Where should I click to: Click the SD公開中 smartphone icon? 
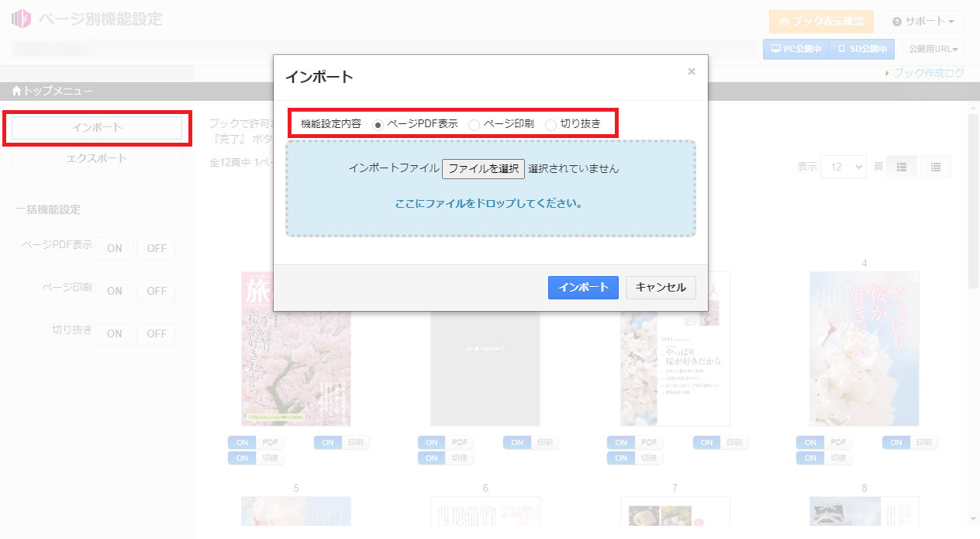842,47
